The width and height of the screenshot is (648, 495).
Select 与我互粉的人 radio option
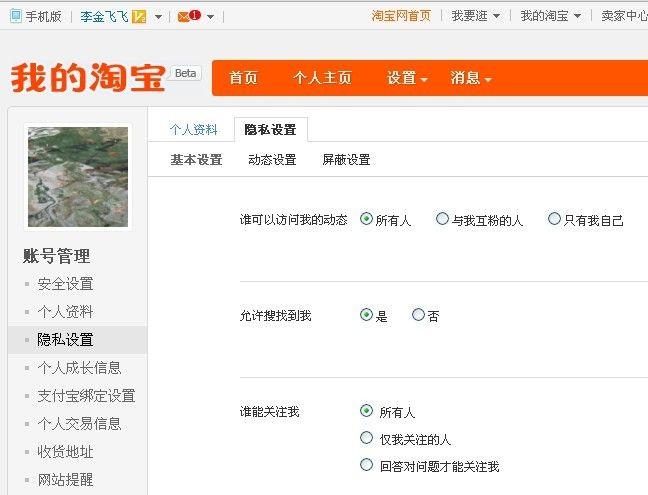[442, 218]
